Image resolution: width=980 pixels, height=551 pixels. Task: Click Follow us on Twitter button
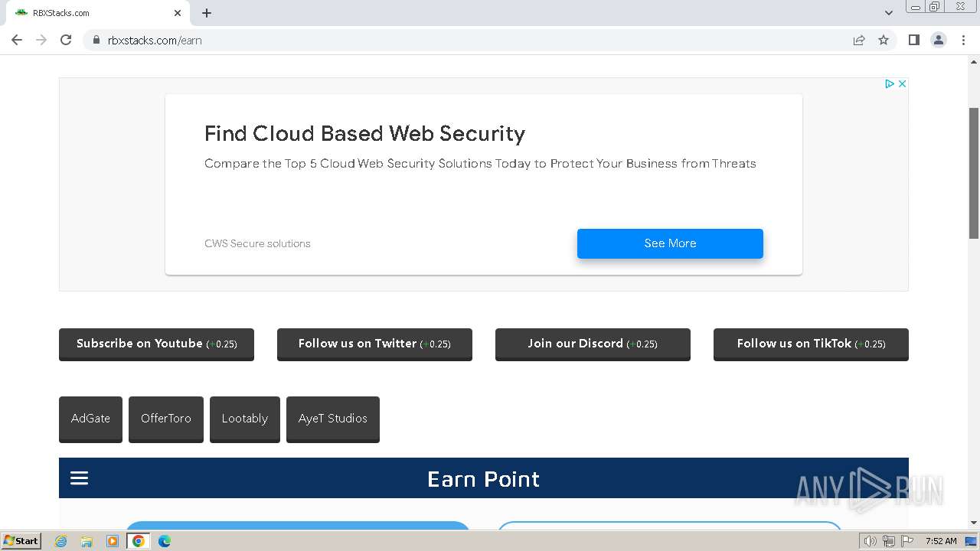374,344
